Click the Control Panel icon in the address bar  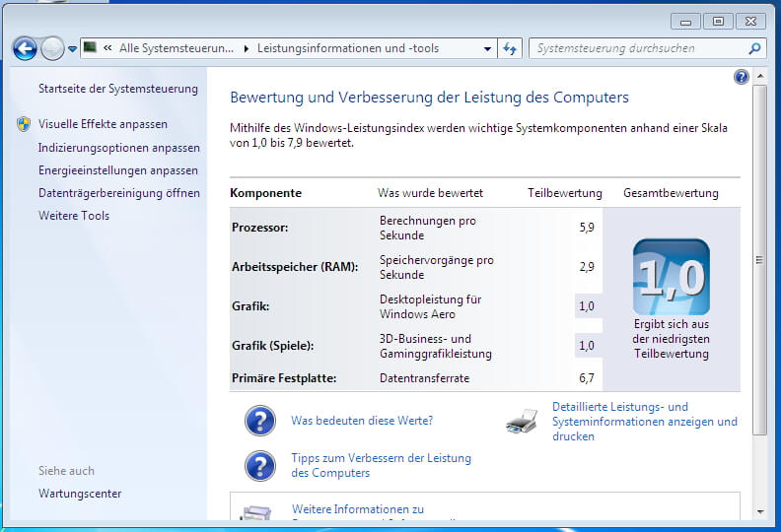90,47
